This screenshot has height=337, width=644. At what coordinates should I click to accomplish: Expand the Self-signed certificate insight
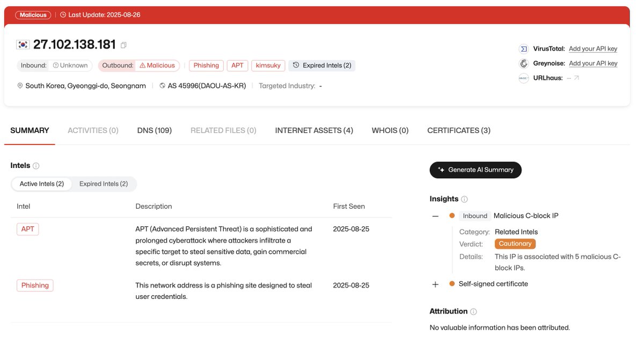(x=435, y=284)
